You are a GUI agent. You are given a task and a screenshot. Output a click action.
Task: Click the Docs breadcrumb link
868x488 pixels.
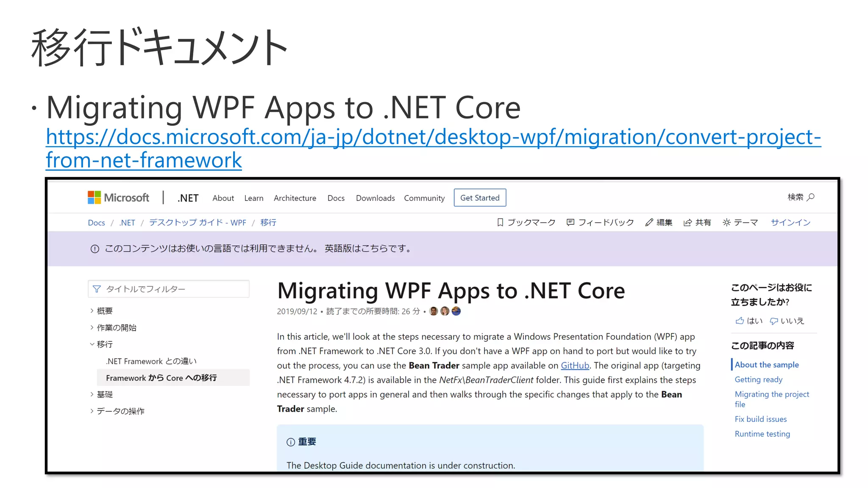96,222
